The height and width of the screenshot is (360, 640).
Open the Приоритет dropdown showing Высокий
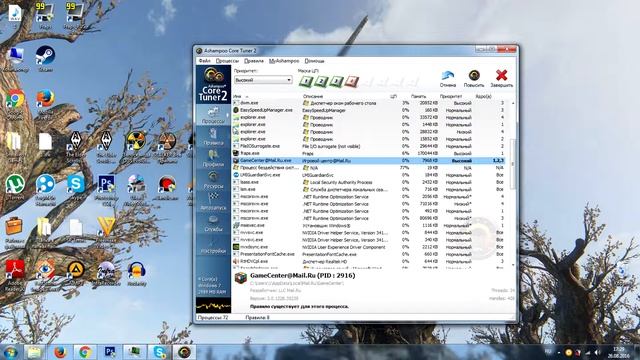pyautogui.click(x=263, y=80)
